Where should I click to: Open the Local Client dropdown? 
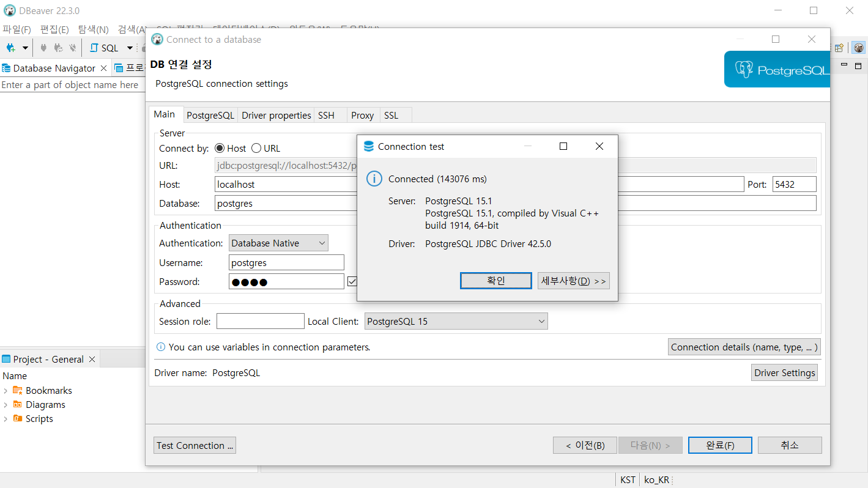coord(456,321)
